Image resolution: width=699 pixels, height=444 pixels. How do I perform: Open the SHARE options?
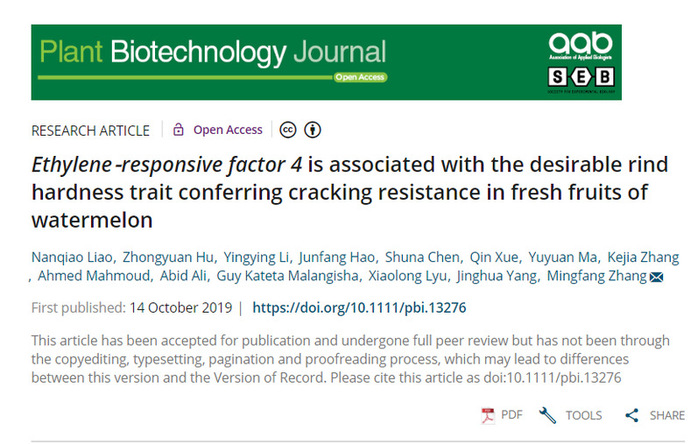point(667,415)
